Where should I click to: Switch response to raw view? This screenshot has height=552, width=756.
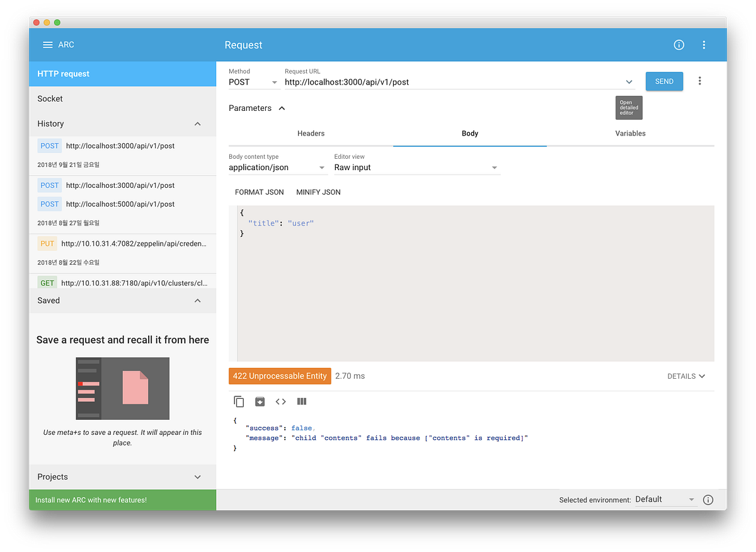point(301,401)
